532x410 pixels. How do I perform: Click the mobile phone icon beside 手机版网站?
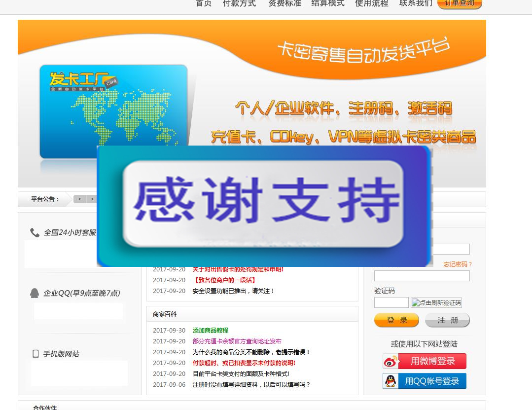tap(36, 355)
